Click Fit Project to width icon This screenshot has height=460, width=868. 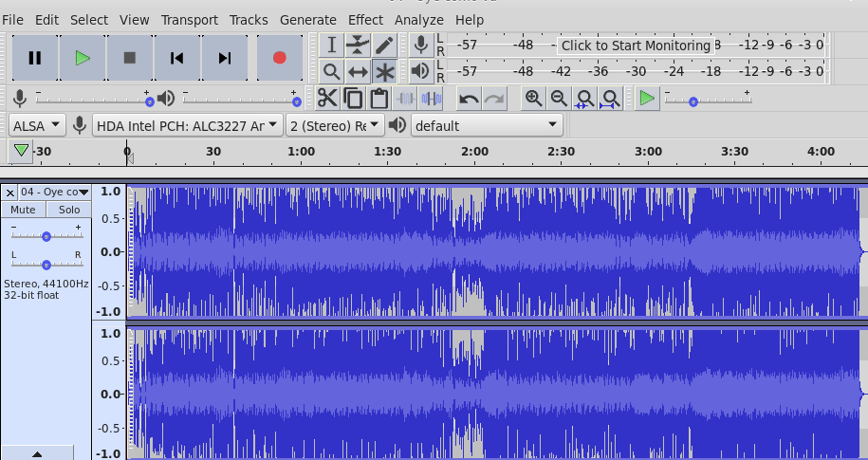[x=611, y=99]
